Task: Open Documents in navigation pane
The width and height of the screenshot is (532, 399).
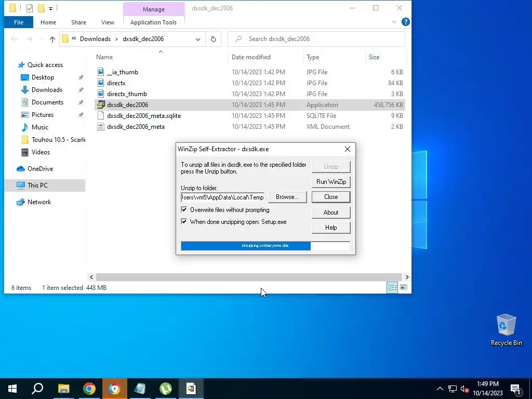Action: tap(47, 102)
